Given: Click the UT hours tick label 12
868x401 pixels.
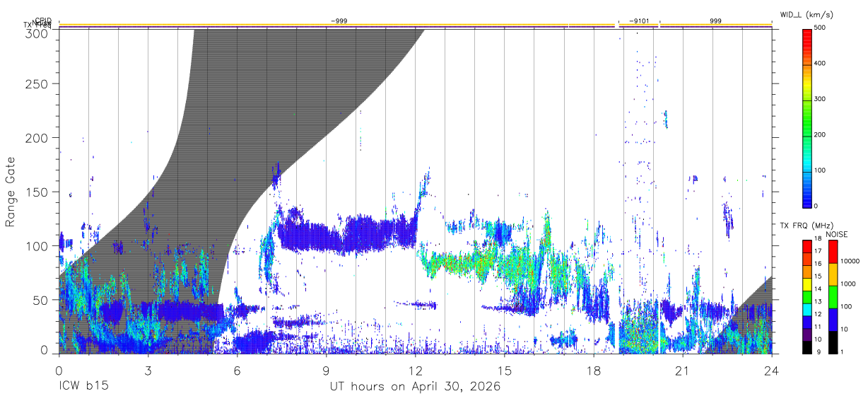Looking at the screenshot, I should (x=416, y=371).
